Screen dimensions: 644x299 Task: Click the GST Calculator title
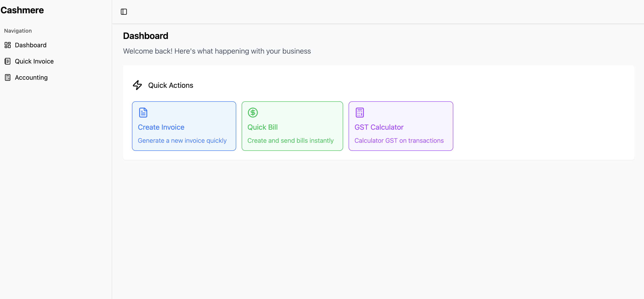(x=379, y=127)
